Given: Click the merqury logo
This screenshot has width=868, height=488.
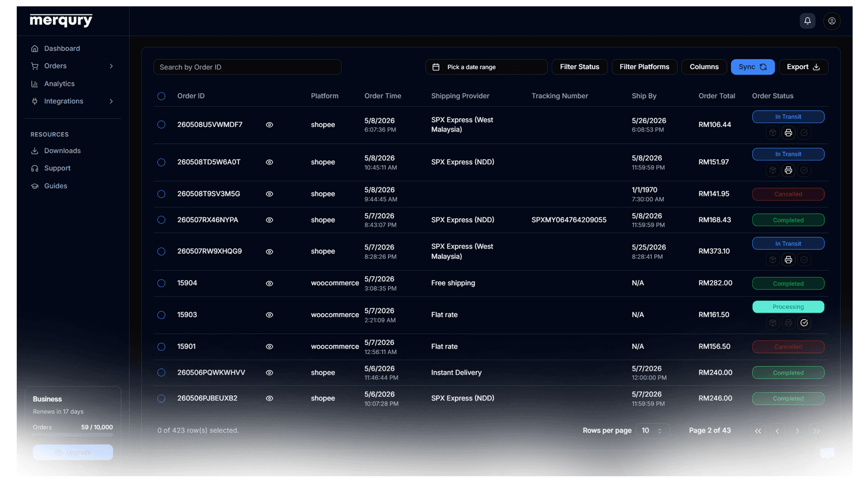Looking at the screenshot, I should coord(61,20).
